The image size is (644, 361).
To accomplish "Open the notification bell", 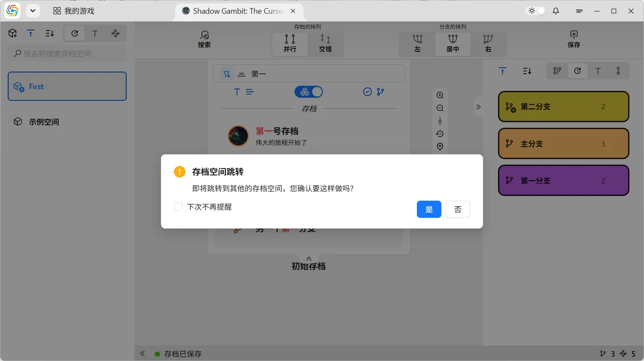I will tap(556, 11).
